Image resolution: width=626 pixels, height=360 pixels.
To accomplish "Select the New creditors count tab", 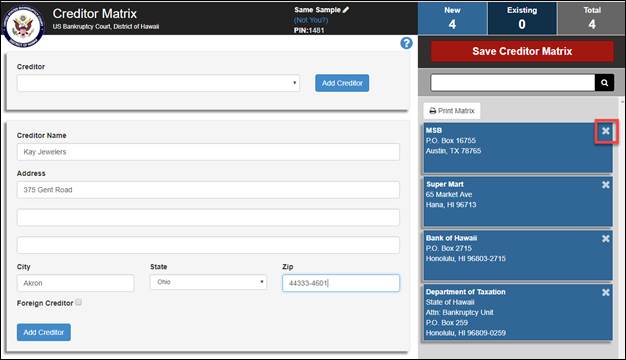I will (x=452, y=18).
